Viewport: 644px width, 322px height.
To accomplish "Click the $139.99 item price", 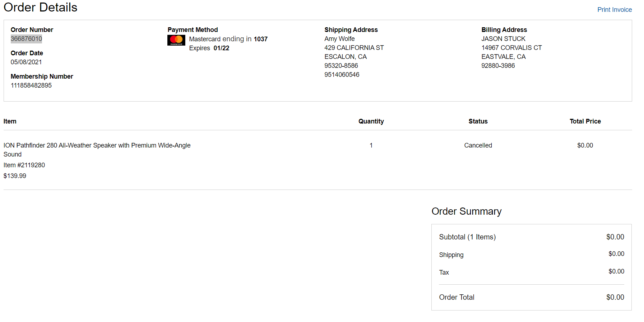I will coord(15,176).
